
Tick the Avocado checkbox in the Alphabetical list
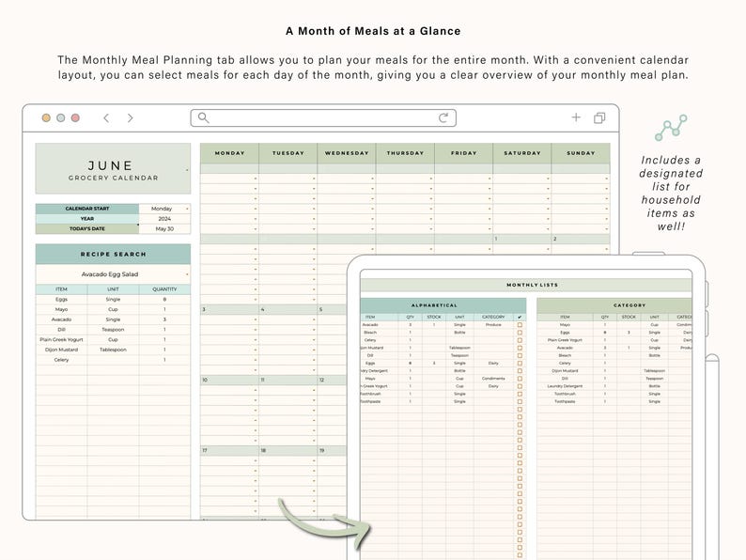pos(520,325)
